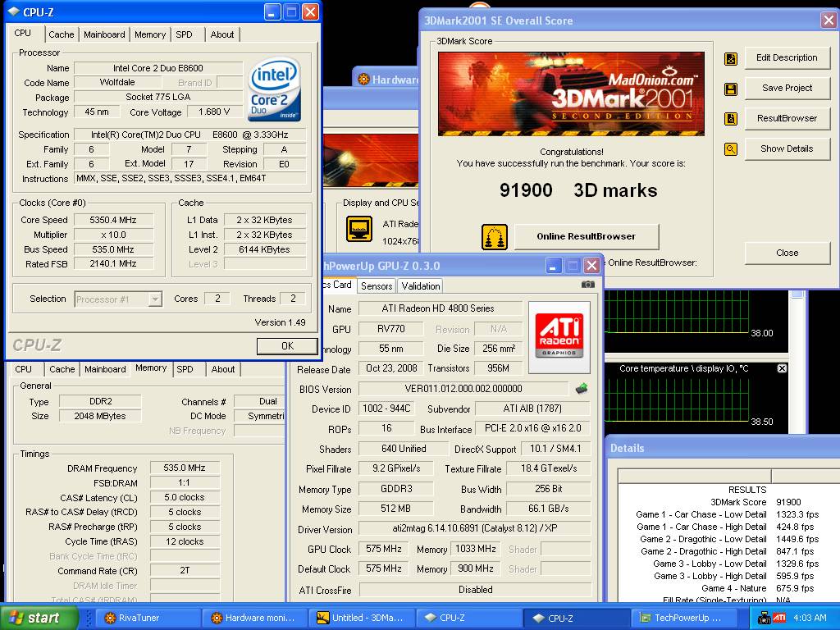
Task: Open Untitled - 3DMark taskbar item
Action: click(363, 618)
